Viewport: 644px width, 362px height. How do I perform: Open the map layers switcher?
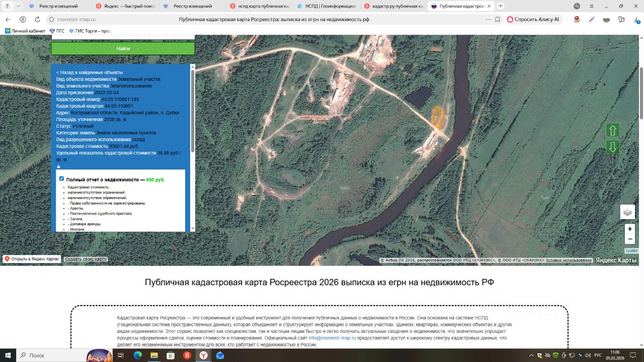click(627, 212)
